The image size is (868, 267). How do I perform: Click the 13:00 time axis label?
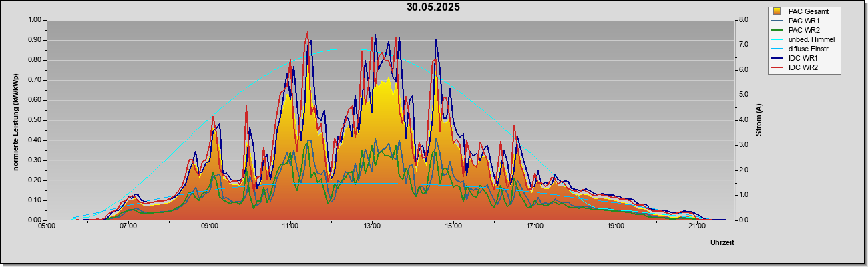point(371,226)
